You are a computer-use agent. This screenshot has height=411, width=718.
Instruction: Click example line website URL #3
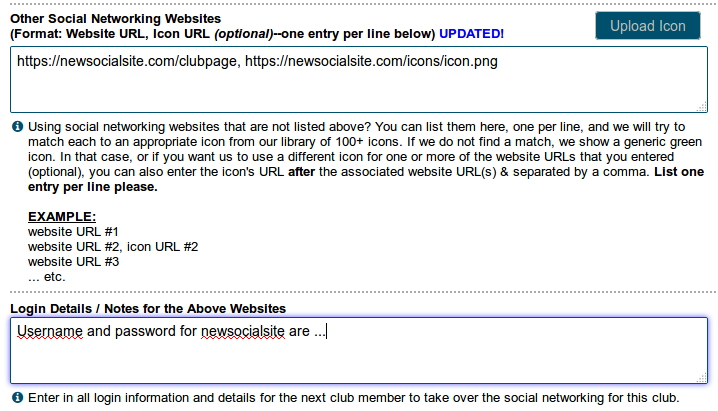[73, 262]
